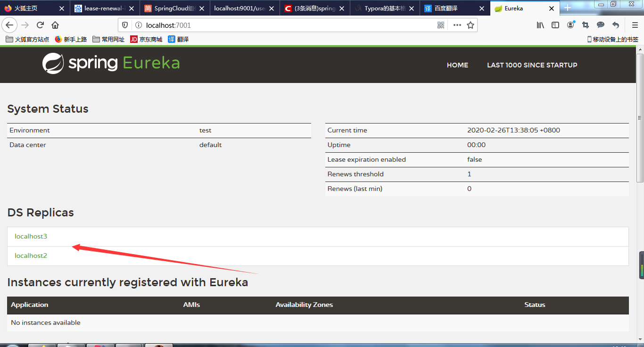Open the QR code icon in address bar
This screenshot has height=347, width=644.
point(441,25)
